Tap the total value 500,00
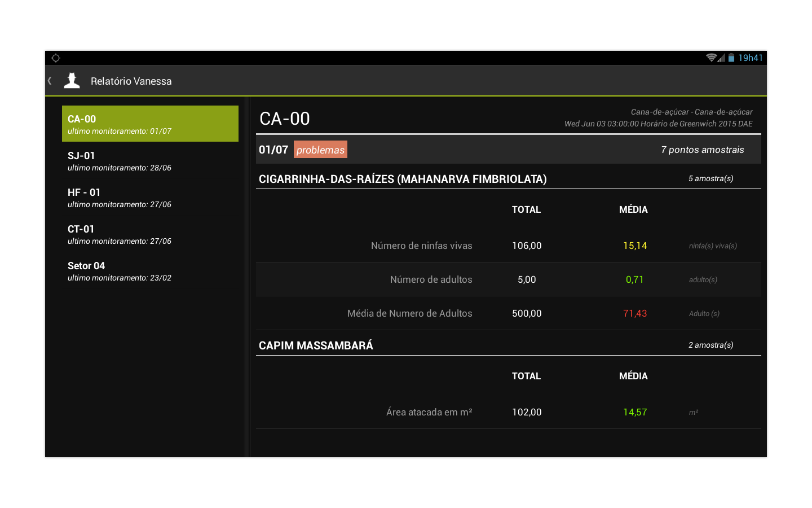812x508 pixels. click(527, 313)
